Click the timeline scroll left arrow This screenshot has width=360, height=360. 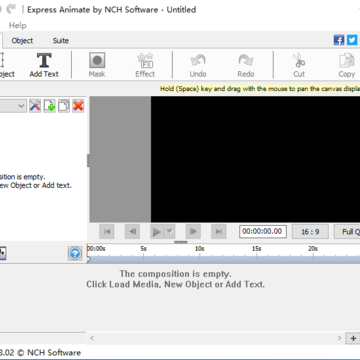click(92, 338)
